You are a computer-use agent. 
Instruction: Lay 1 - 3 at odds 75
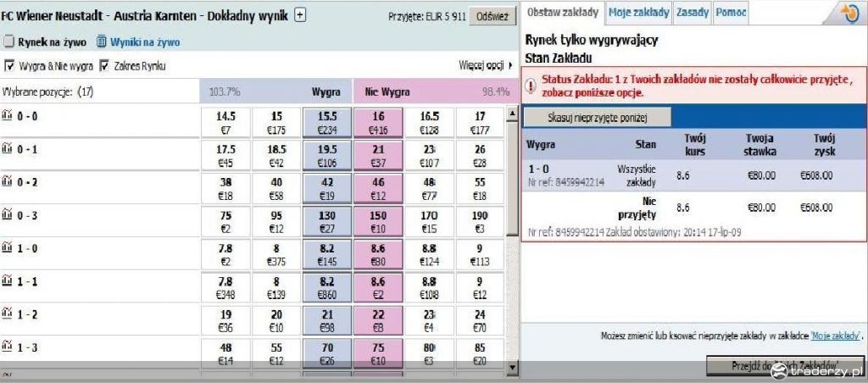click(378, 353)
